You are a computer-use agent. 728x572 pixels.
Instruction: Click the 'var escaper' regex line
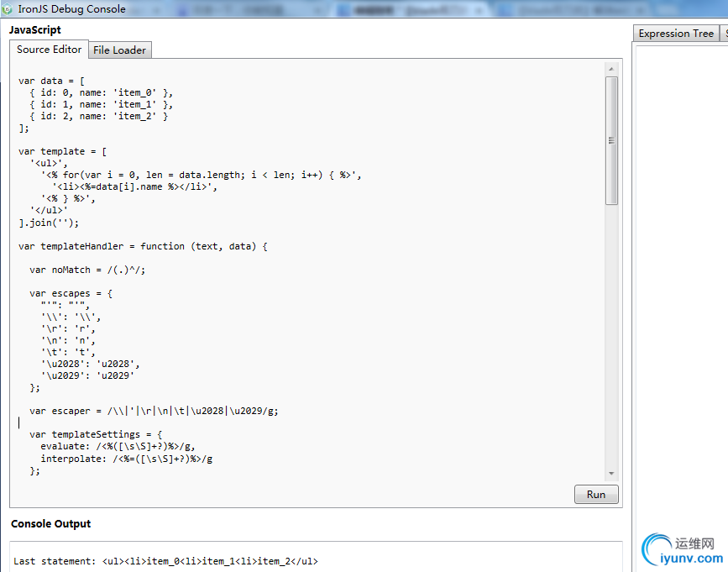pyautogui.click(x=154, y=411)
